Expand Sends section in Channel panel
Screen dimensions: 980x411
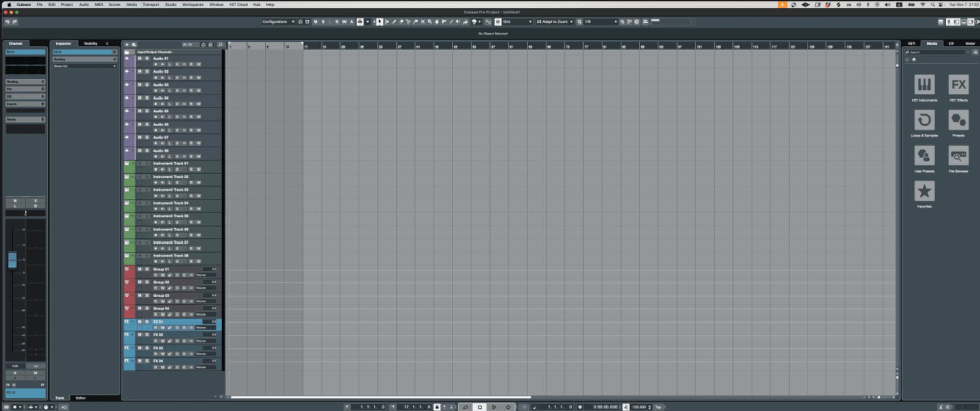[x=25, y=119]
